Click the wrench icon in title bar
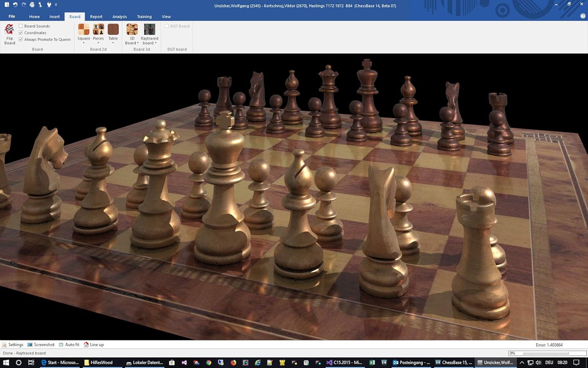The width and height of the screenshot is (588, 368). coord(40,5)
